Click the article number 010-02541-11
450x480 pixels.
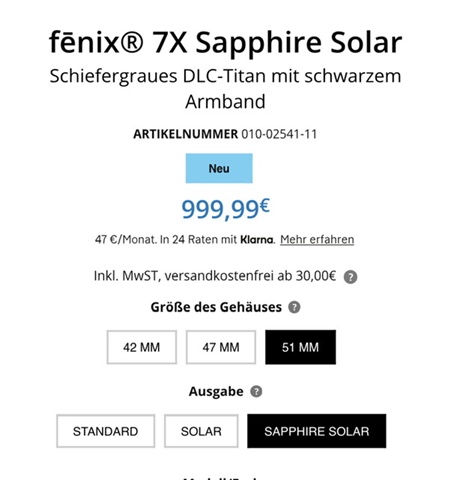coord(279,134)
